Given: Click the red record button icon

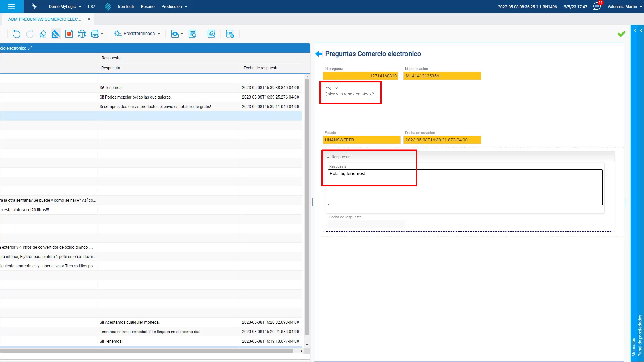Looking at the screenshot, I should 69,34.
